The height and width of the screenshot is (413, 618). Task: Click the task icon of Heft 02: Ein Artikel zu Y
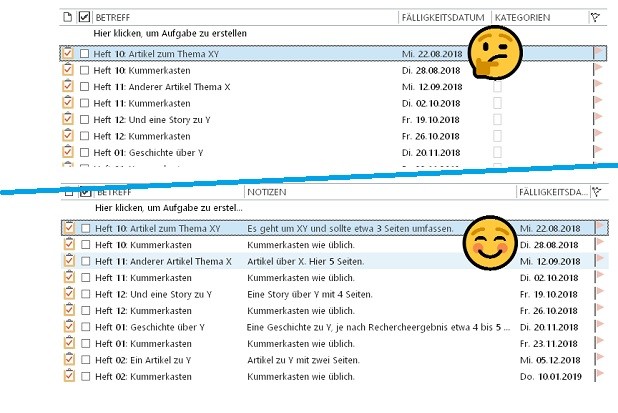(69, 359)
